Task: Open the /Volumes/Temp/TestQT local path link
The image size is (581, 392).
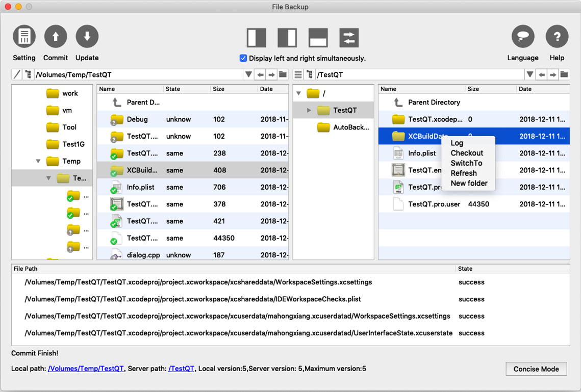Action: tap(86, 369)
